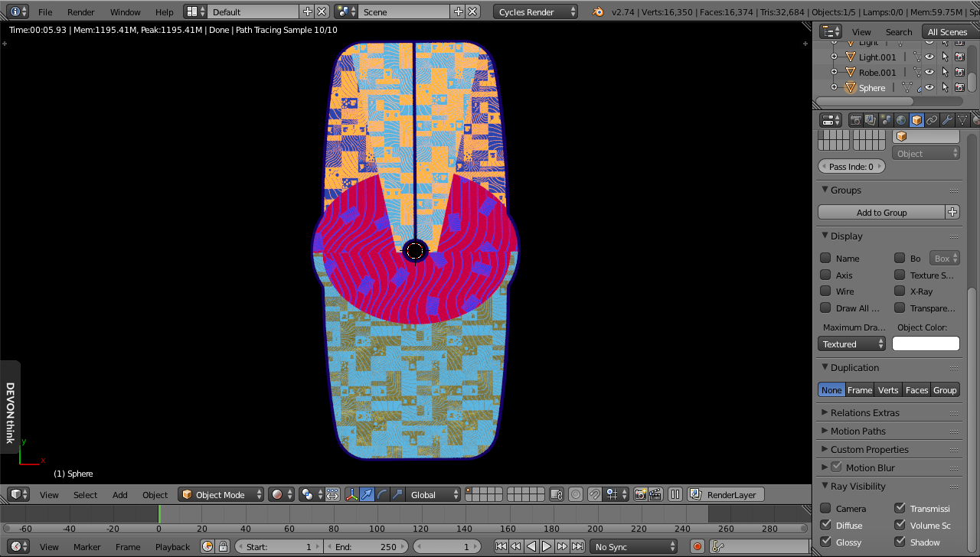This screenshot has height=557, width=980.
Task: Open the Object Mode dropdown
Action: click(221, 494)
